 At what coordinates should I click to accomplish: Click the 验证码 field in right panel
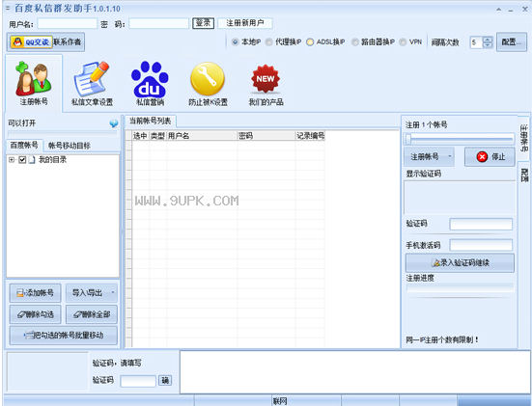pyautogui.click(x=481, y=224)
